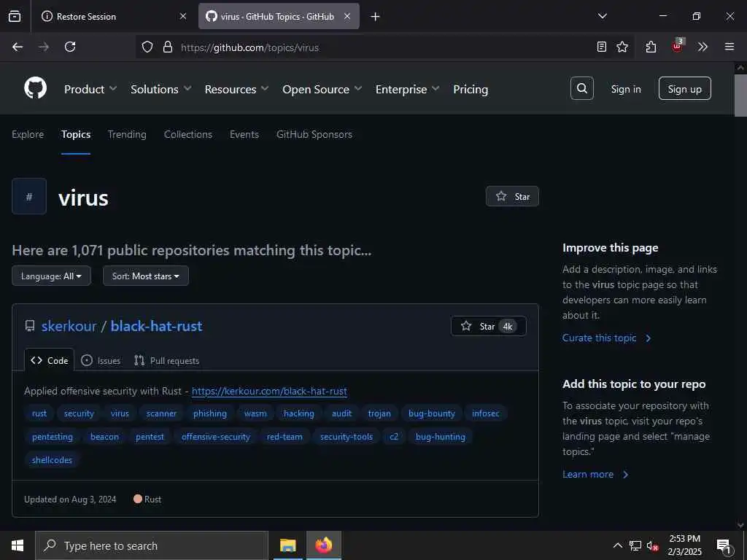Open the Sort: Most stars dropdown
This screenshot has height=560, width=747.
coord(146,276)
